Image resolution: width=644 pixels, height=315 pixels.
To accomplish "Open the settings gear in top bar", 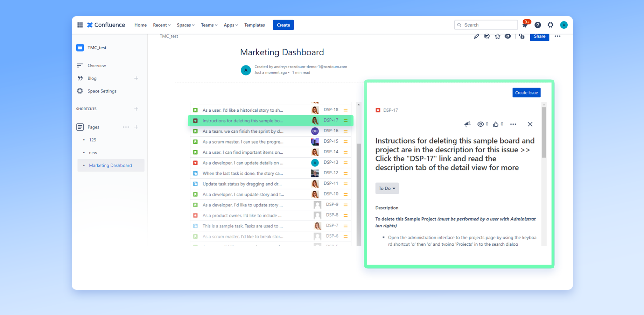I will 551,25.
